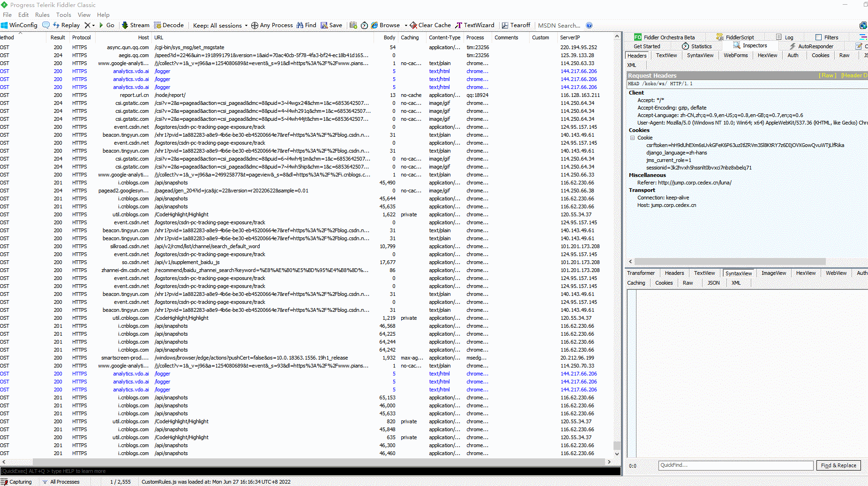Open the Tools menu
This screenshot has height=486, width=868.
[x=64, y=15]
